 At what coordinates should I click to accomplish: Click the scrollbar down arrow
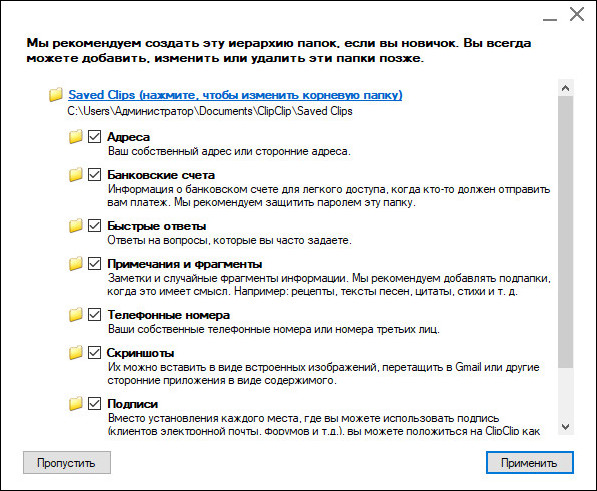point(565,427)
